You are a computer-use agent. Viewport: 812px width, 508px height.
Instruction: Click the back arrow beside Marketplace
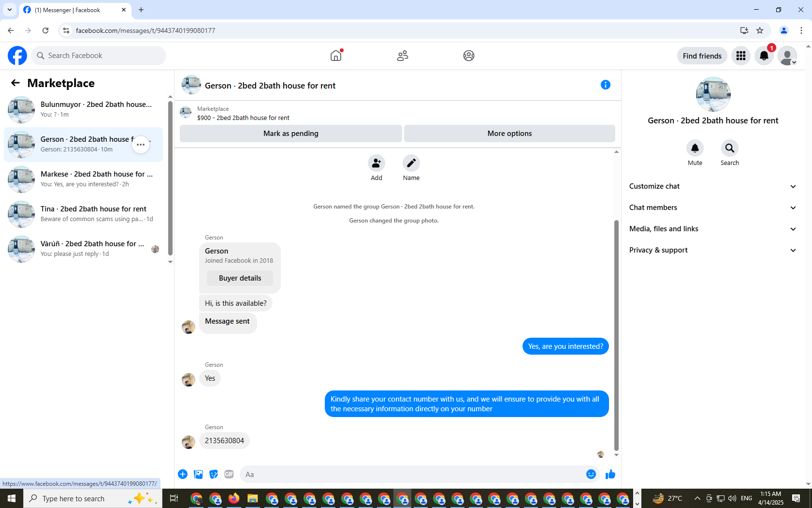15,83
